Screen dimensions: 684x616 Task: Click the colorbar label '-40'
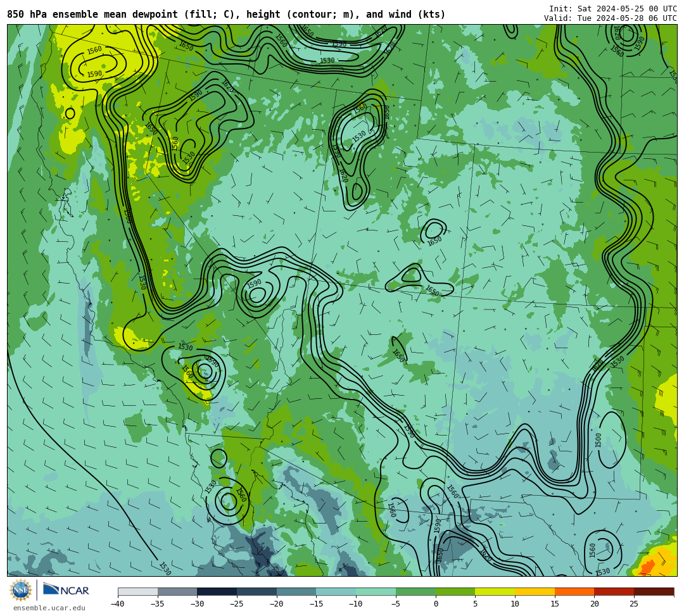[117, 604]
